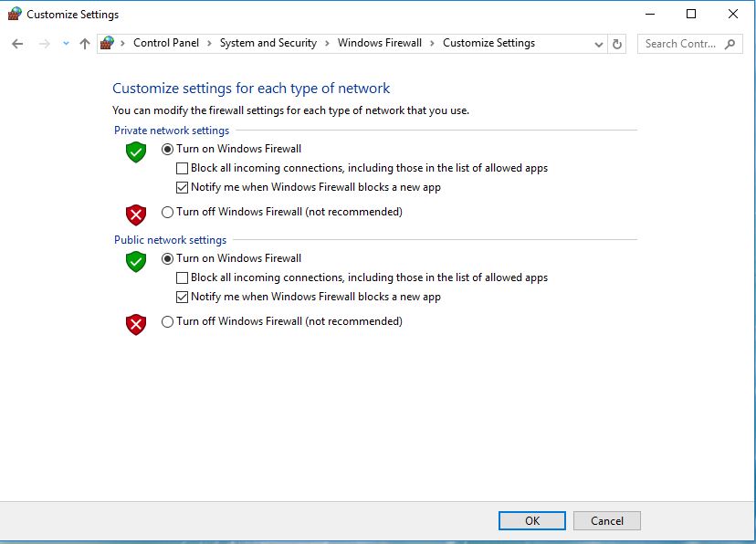Go to System and Security breadcrumb
This screenshot has width=756, height=544.
click(268, 43)
